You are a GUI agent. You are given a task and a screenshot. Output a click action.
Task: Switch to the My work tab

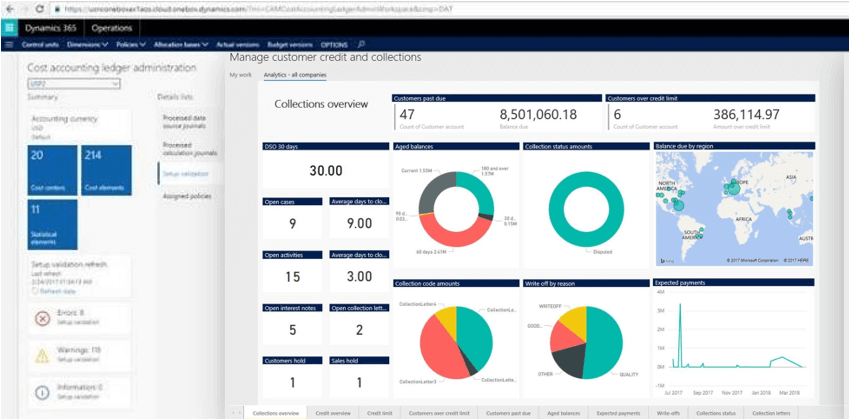[x=240, y=75]
